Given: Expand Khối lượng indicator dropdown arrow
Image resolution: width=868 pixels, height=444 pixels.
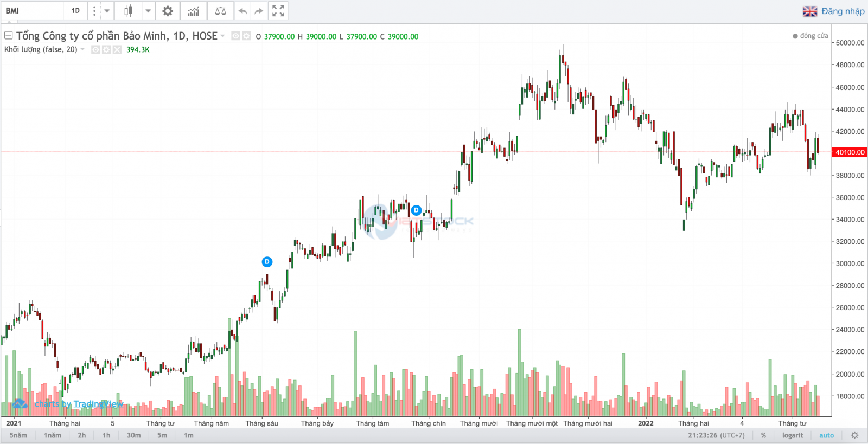Looking at the screenshot, I should point(82,49).
